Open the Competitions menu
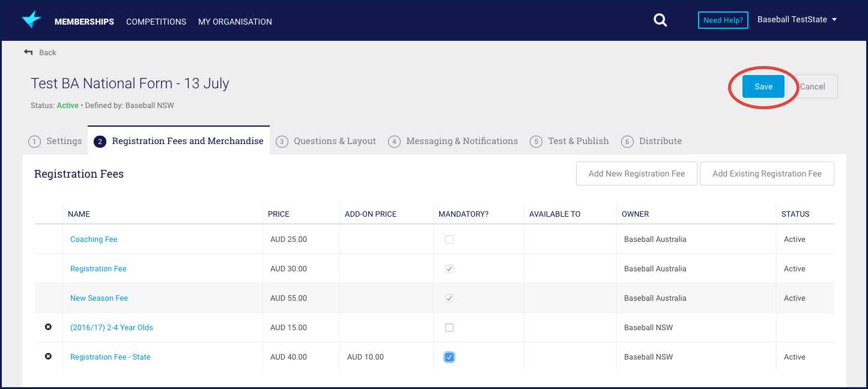This screenshot has width=868, height=389. pyautogui.click(x=156, y=22)
